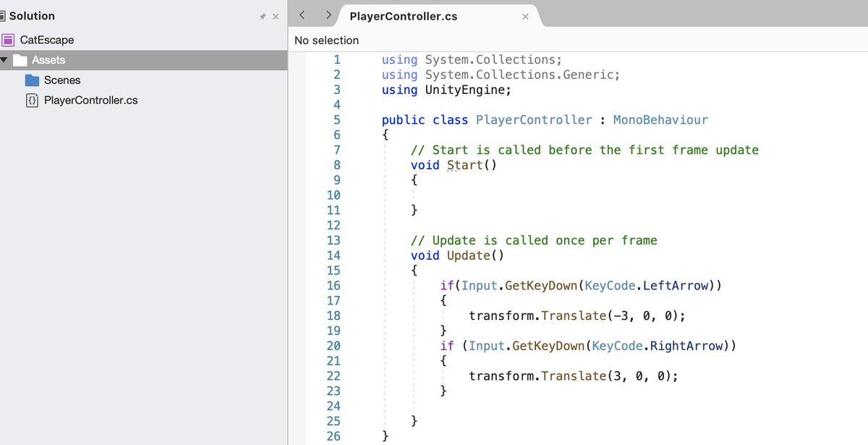Click the Update() method name
The height and width of the screenshot is (445, 868).
click(x=475, y=255)
